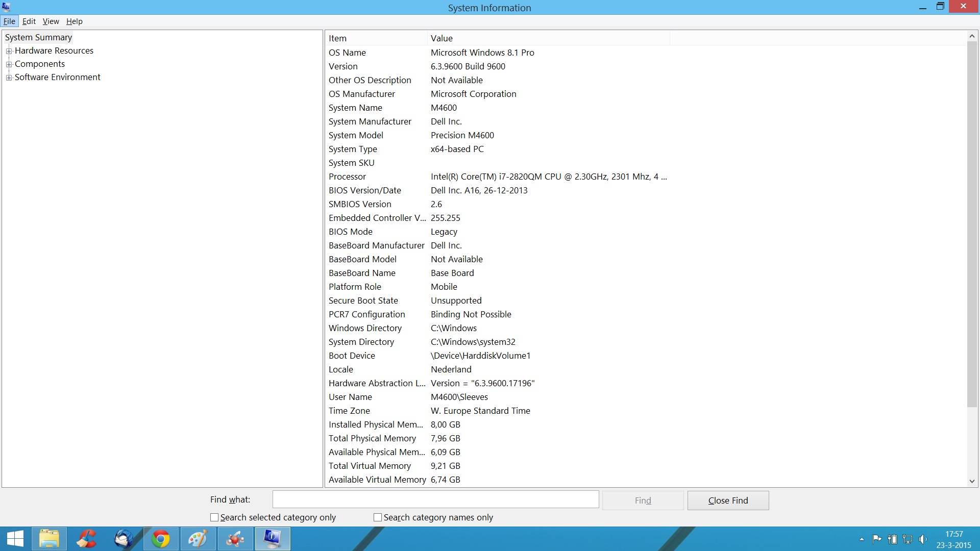This screenshot has height=551, width=980.
Task: Click the Close Find button
Action: click(x=728, y=500)
